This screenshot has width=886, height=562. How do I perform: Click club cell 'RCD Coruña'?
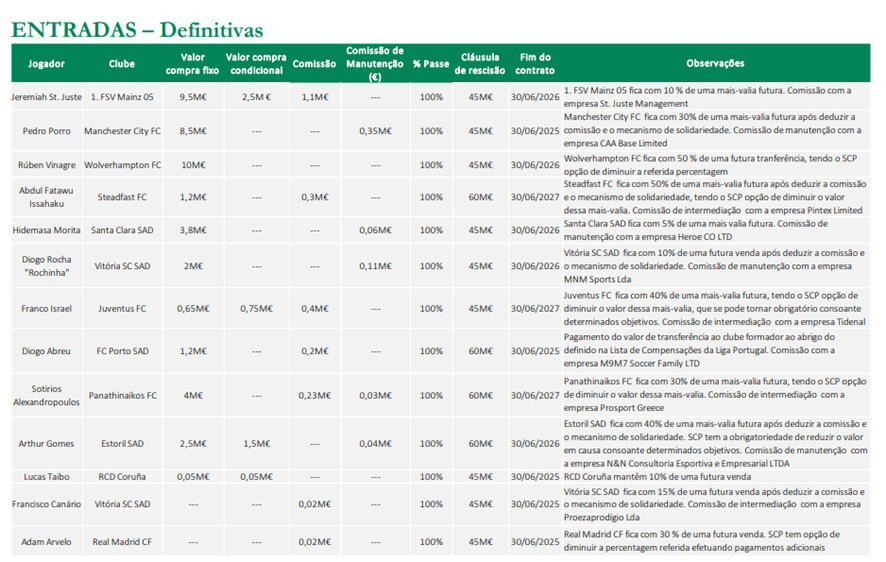pos(122,477)
